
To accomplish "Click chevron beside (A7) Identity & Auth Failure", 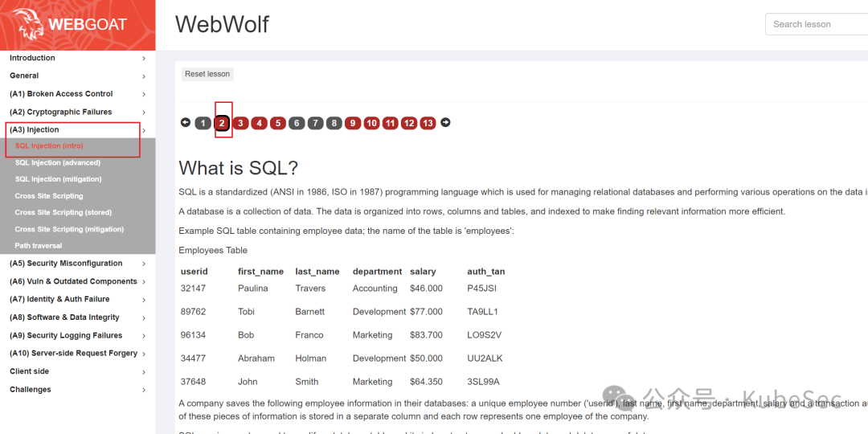I will click(144, 300).
